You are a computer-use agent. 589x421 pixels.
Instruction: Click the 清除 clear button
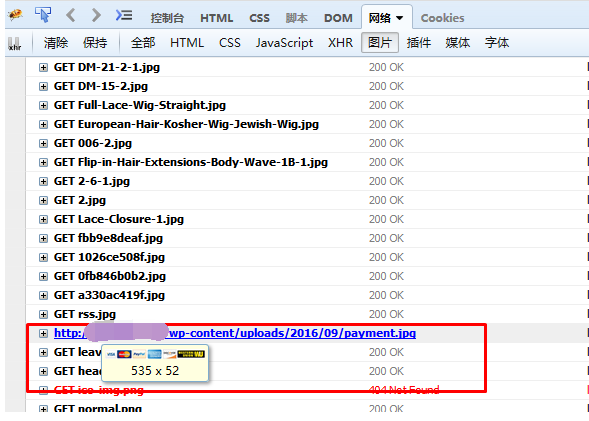(x=56, y=43)
